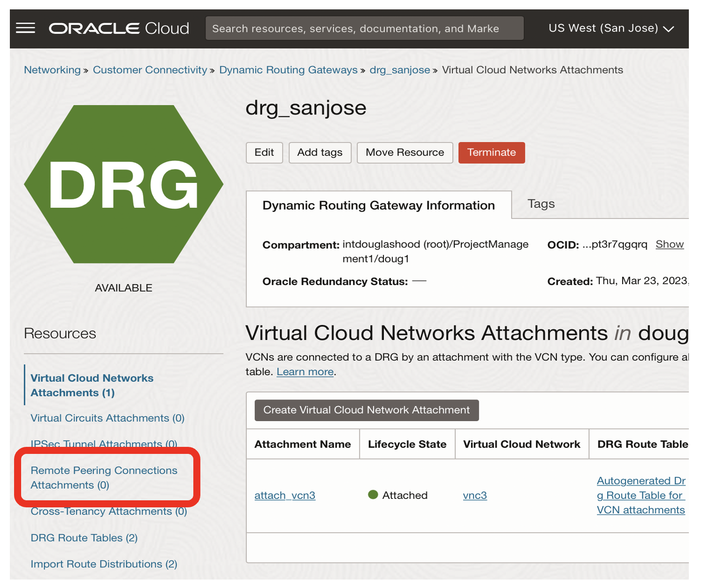702x588 pixels.
Task: Open Autogenerated Drg Route Table link
Action: 641,495
